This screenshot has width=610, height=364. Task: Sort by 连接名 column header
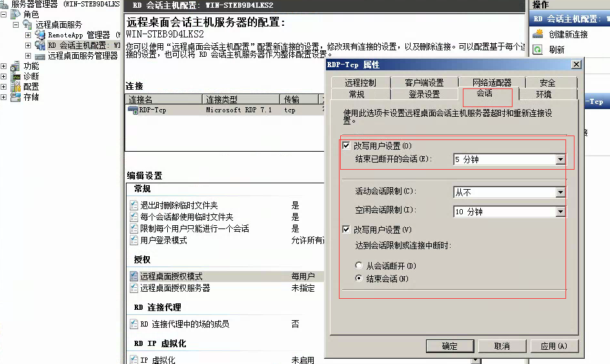click(164, 99)
